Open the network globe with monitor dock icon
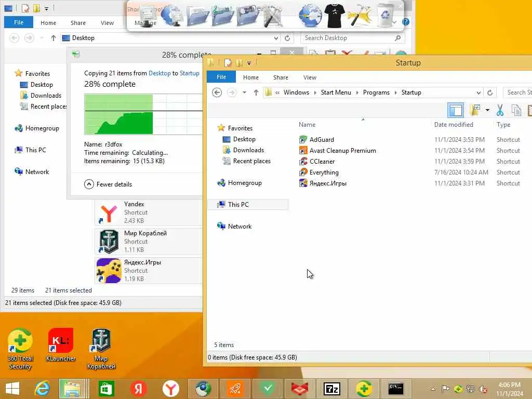Screen dimensions: 532x399 (x=171, y=16)
